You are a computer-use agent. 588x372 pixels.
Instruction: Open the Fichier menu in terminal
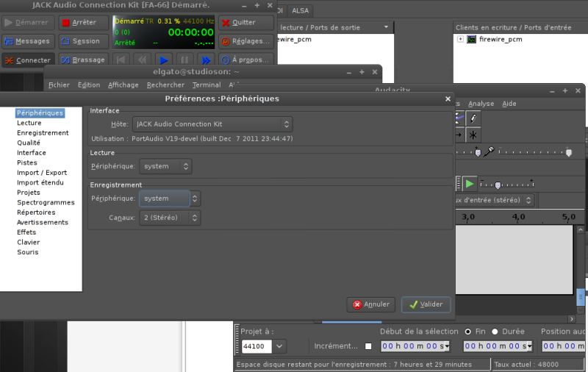click(x=59, y=85)
